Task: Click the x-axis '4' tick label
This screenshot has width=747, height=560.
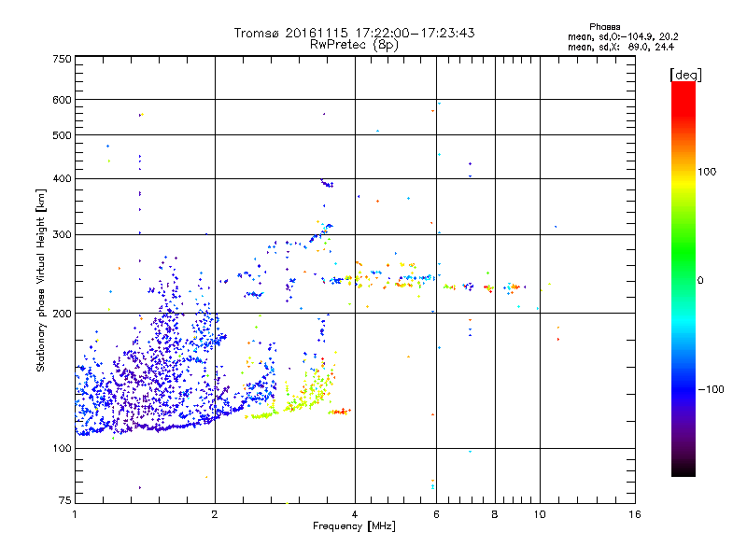Action: (355, 514)
